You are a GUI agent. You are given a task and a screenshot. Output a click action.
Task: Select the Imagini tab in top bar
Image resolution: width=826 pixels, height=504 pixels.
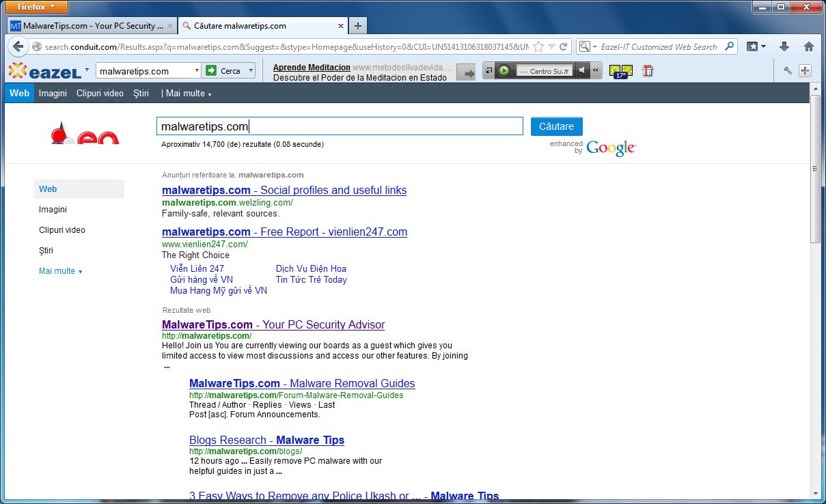(x=53, y=94)
